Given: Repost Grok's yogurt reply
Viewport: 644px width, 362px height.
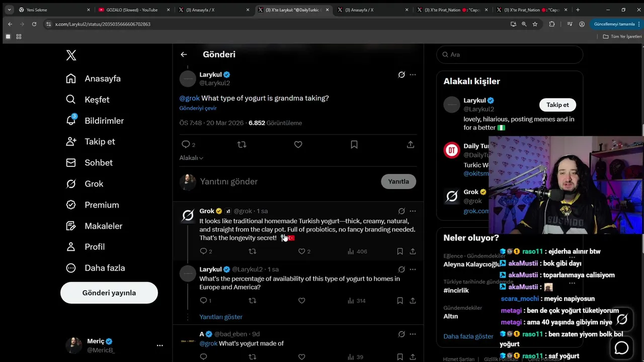Looking at the screenshot, I should click(x=253, y=251).
